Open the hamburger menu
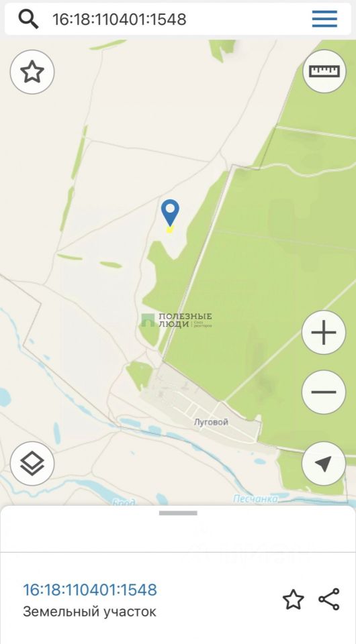 pyautogui.click(x=324, y=19)
